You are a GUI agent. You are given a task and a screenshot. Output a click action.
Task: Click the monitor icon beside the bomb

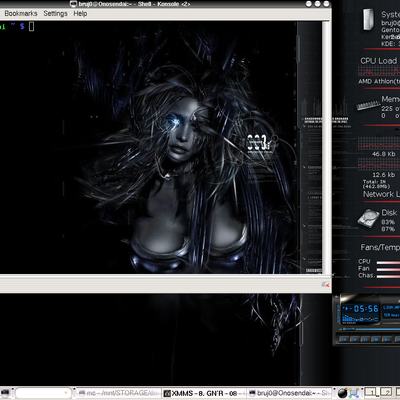[x=354, y=393]
